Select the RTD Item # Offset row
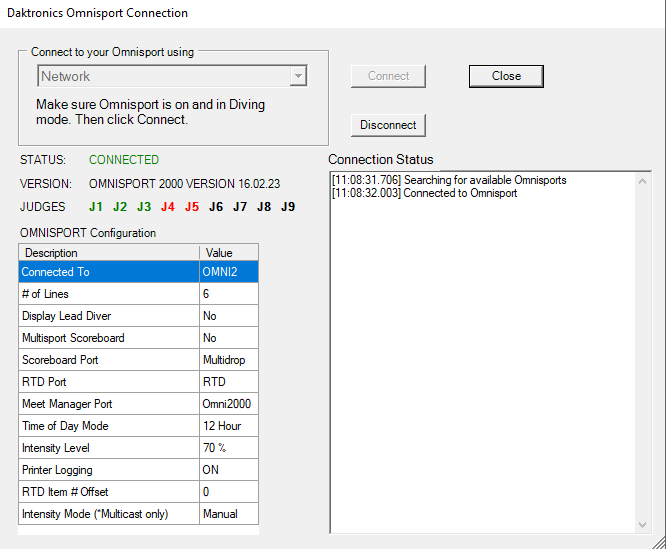 coord(138,492)
